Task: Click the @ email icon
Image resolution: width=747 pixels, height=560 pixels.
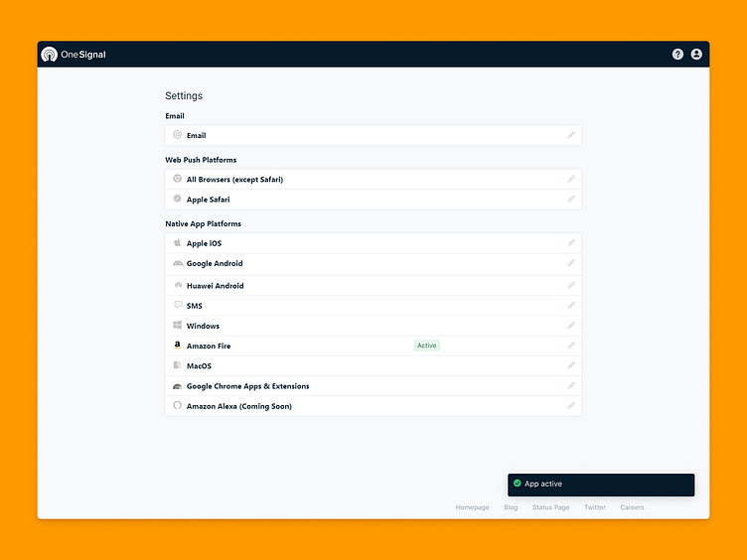Action: pos(177,135)
